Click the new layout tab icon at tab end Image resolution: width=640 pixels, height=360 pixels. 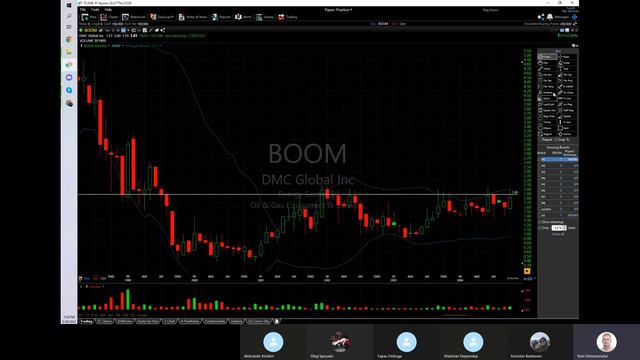tap(277, 322)
